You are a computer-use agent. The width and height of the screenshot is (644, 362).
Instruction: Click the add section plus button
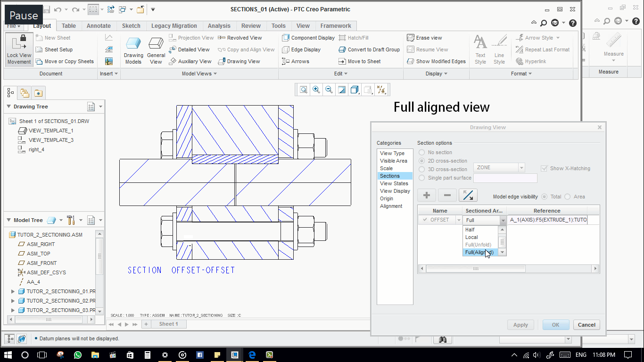click(x=427, y=195)
